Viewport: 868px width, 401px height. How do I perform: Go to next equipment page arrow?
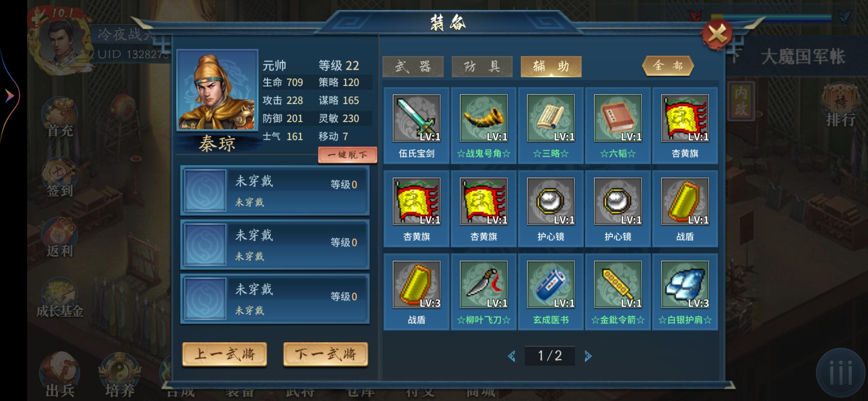(x=588, y=356)
